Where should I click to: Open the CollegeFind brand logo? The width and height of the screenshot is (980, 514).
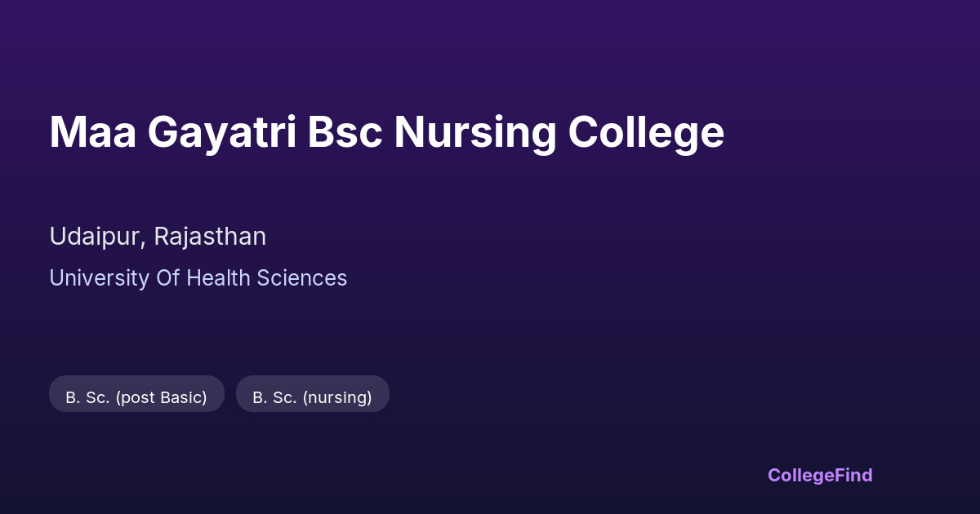tap(819, 475)
